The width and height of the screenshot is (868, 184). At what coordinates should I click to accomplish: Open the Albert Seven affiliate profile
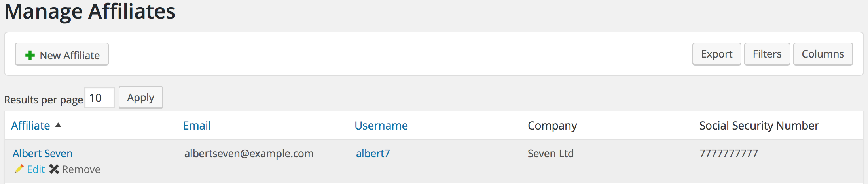(43, 153)
